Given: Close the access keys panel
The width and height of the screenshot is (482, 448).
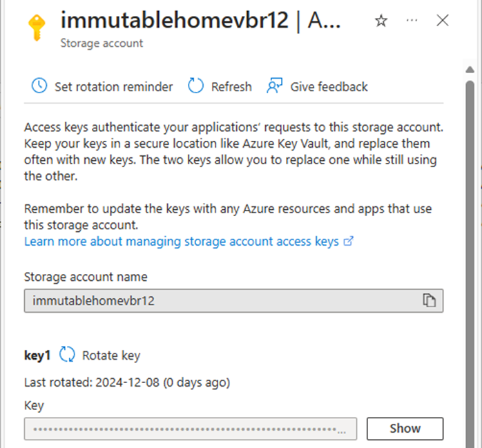Looking at the screenshot, I should click(443, 21).
